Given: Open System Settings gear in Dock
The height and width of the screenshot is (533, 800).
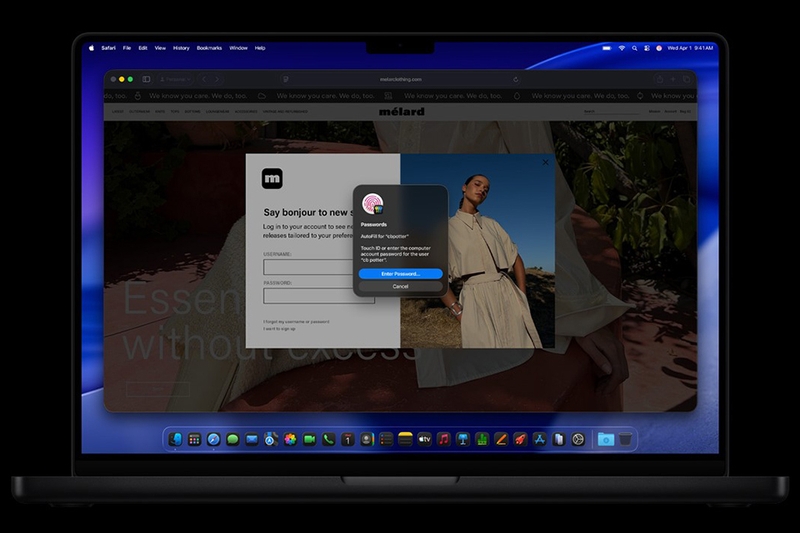Looking at the screenshot, I should [x=578, y=439].
